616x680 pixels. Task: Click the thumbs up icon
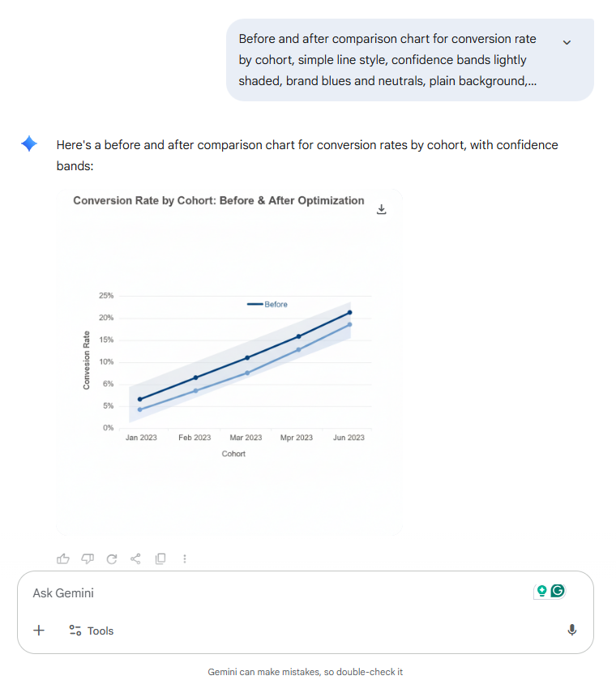[x=63, y=558]
